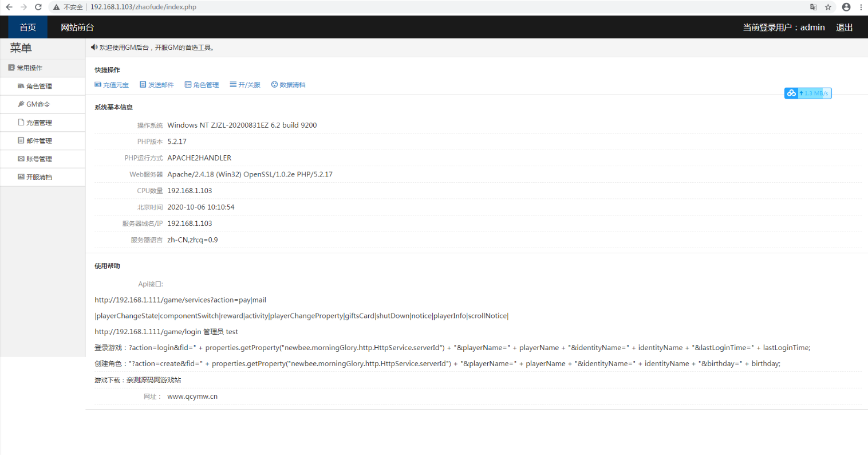Image resolution: width=868 pixels, height=455 pixels.
Task: Click the 开/关服 quick action
Action: point(245,85)
